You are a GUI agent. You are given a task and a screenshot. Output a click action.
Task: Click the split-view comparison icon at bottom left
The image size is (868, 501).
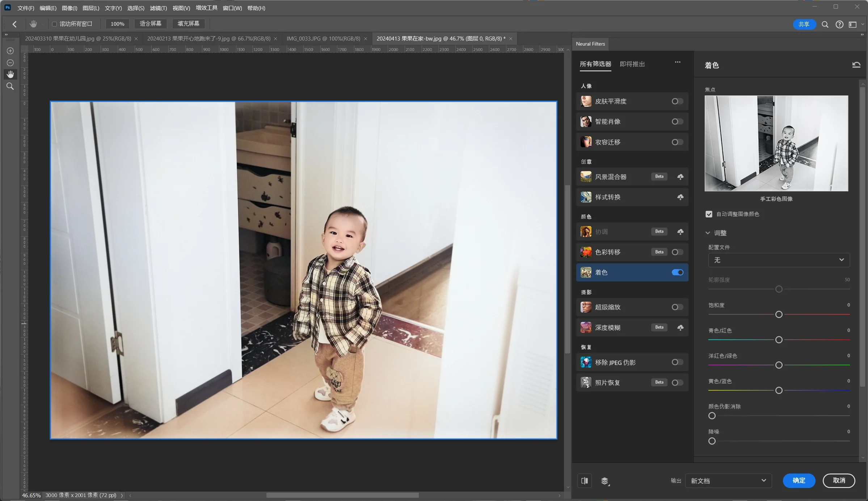(584, 481)
